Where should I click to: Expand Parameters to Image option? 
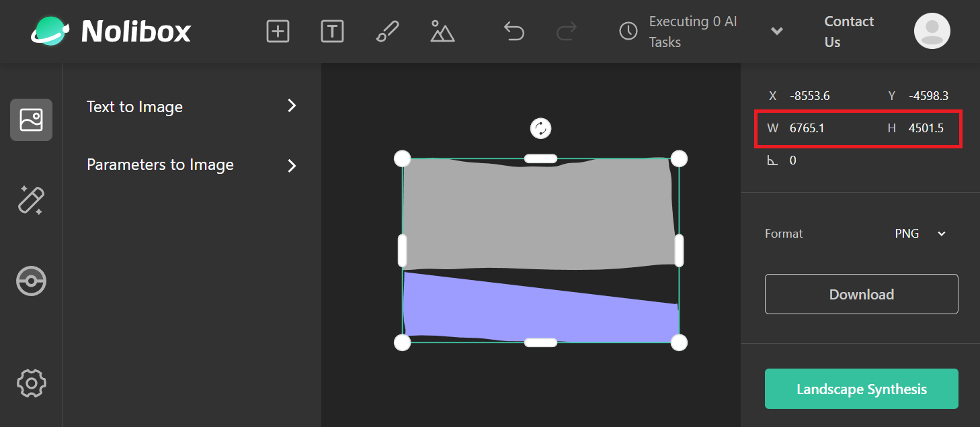point(192,165)
